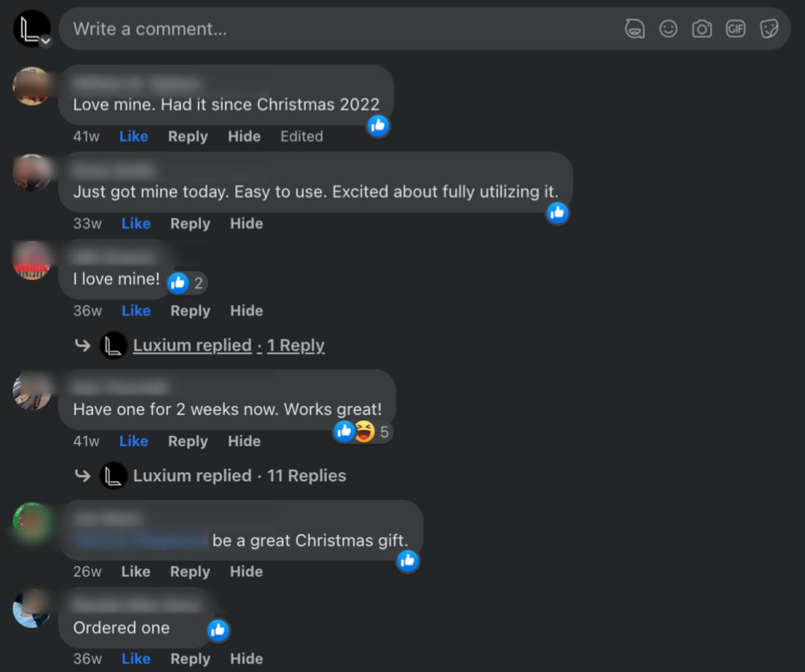The height and width of the screenshot is (672, 805).
Task: Open profile picture of 'Ordered one' commenter
Action: pyautogui.click(x=31, y=608)
